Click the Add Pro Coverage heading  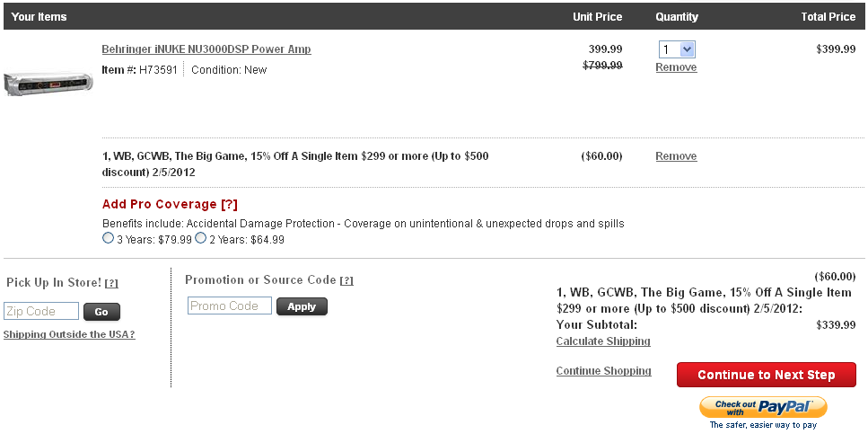(x=160, y=205)
